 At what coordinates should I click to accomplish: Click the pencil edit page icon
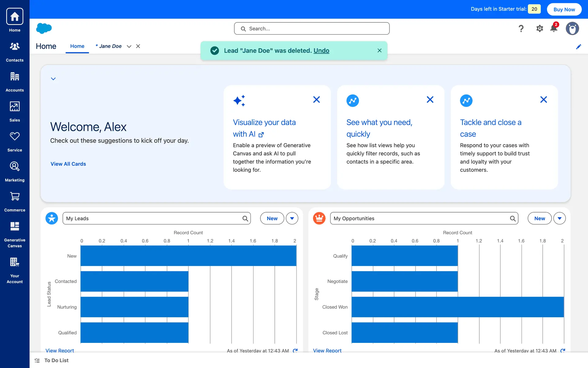click(579, 47)
